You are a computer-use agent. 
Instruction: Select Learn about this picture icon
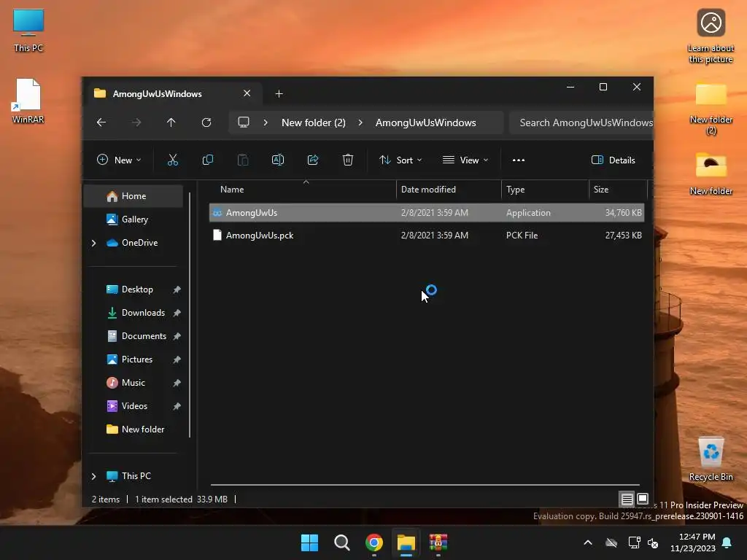click(x=711, y=36)
